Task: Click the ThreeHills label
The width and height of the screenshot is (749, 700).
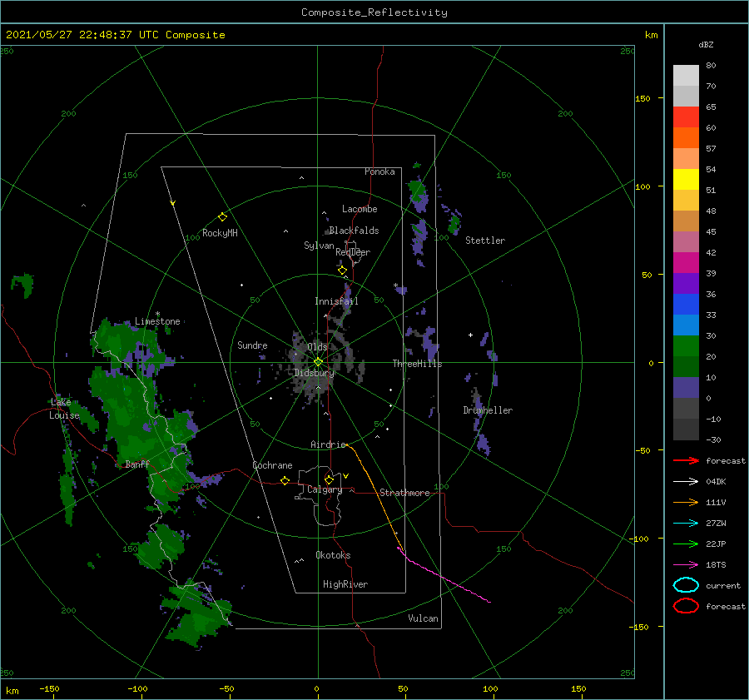Action: pos(417,364)
